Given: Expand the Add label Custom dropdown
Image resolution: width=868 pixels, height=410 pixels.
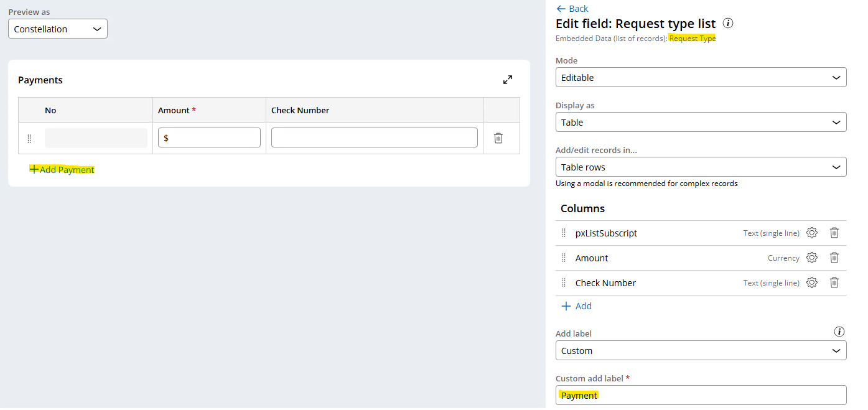Looking at the screenshot, I should [x=701, y=351].
